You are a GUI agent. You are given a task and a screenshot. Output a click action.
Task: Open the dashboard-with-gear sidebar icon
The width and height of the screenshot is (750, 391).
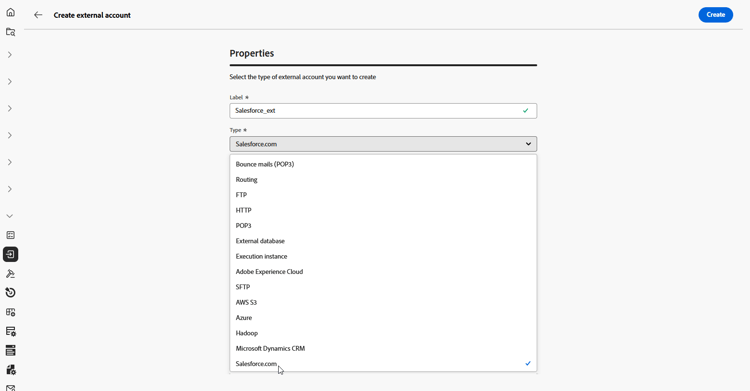point(11,312)
